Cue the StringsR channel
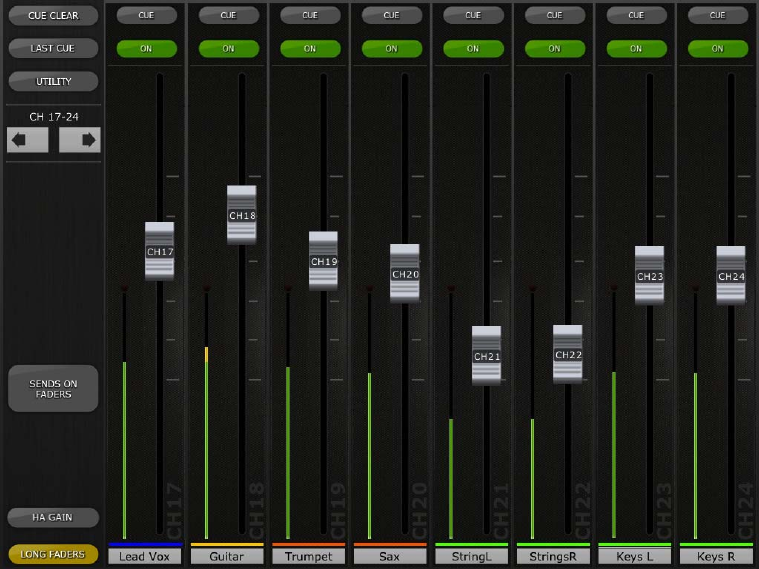This screenshot has width=759, height=569. (555, 15)
